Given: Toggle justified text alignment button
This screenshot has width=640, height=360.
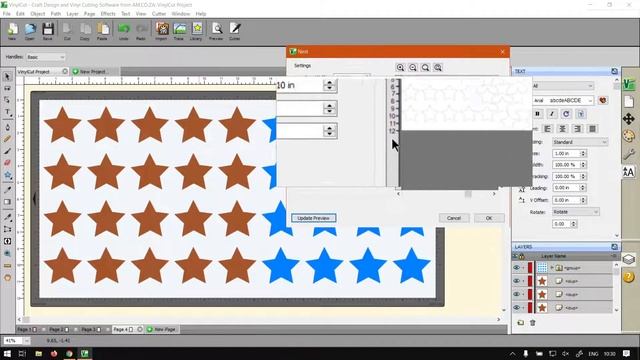Looking at the screenshot, I should coord(592,129).
